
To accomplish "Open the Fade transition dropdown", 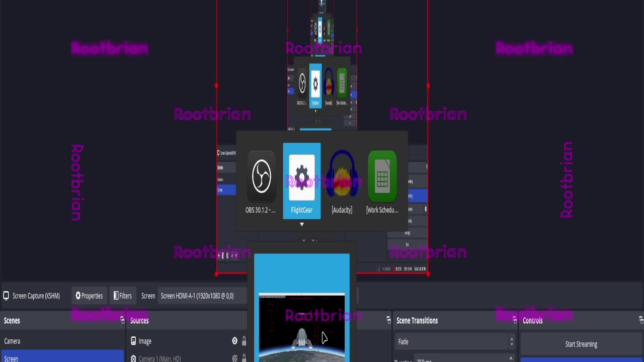I will click(x=455, y=341).
